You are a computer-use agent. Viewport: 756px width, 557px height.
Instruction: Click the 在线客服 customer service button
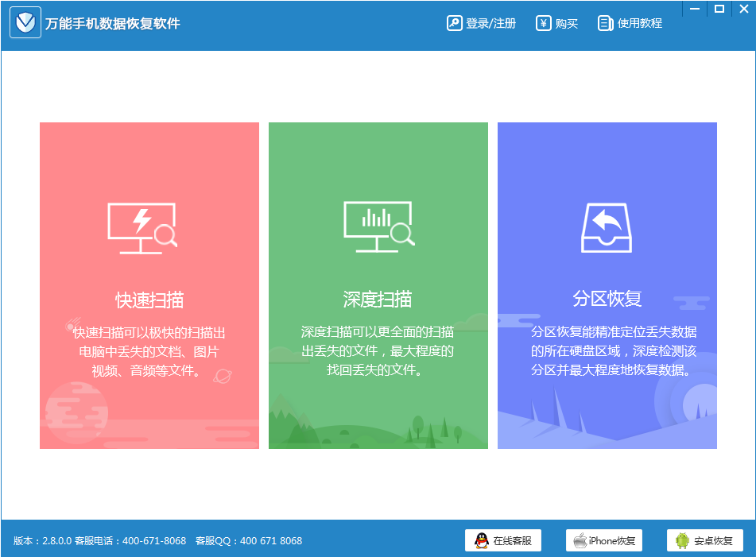click(504, 540)
